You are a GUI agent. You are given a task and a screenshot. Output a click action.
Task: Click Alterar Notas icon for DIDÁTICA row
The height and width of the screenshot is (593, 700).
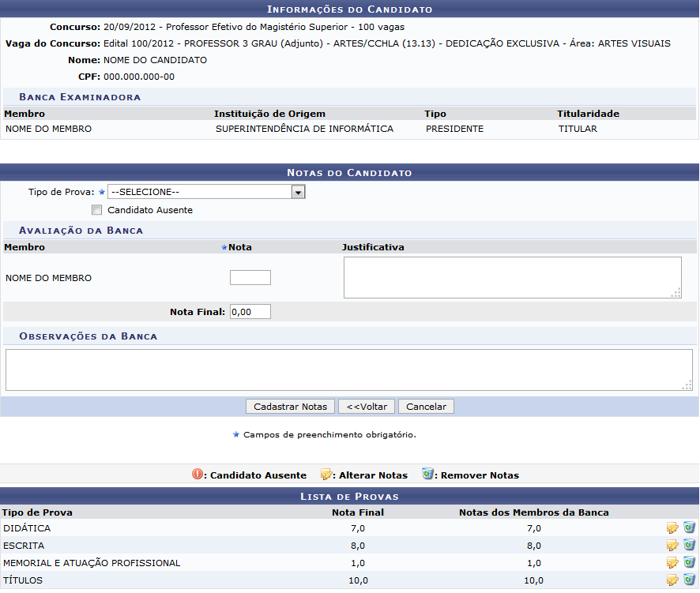pyautogui.click(x=672, y=527)
